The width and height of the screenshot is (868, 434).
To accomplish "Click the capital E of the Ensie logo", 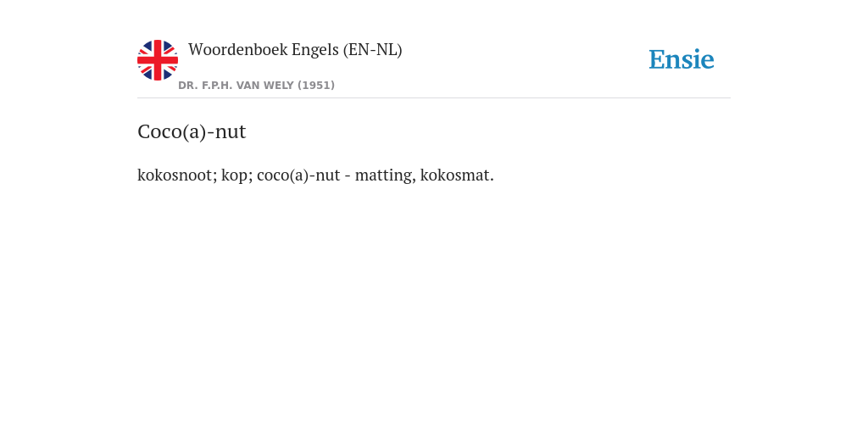I will [657, 60].
